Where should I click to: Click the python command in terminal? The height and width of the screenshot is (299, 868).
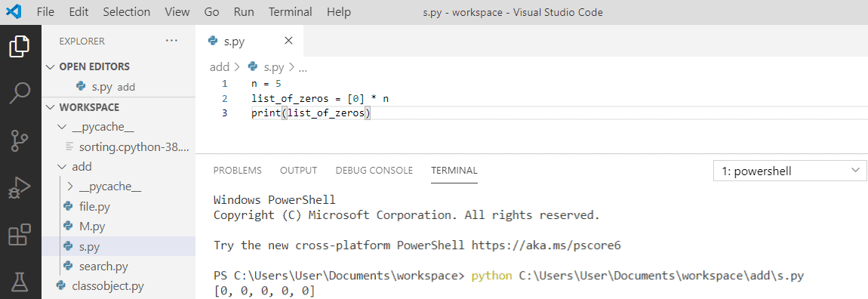[x=491, y=276]
